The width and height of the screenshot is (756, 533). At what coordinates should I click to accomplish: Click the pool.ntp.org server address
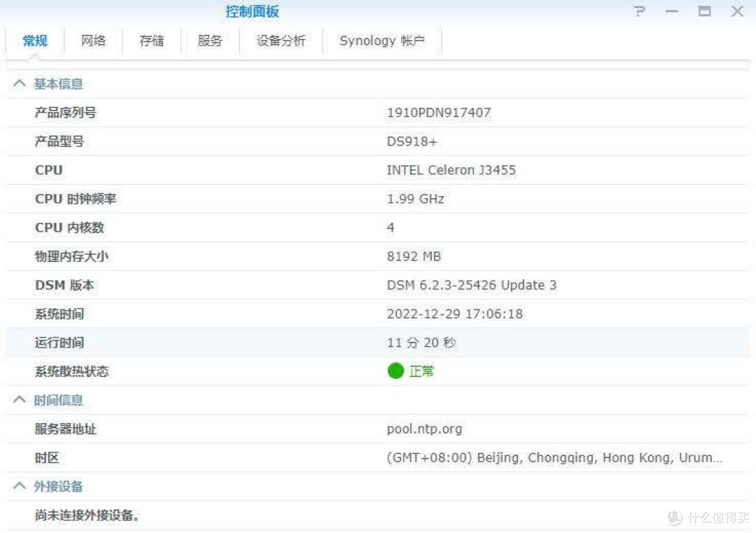point(424,429)
